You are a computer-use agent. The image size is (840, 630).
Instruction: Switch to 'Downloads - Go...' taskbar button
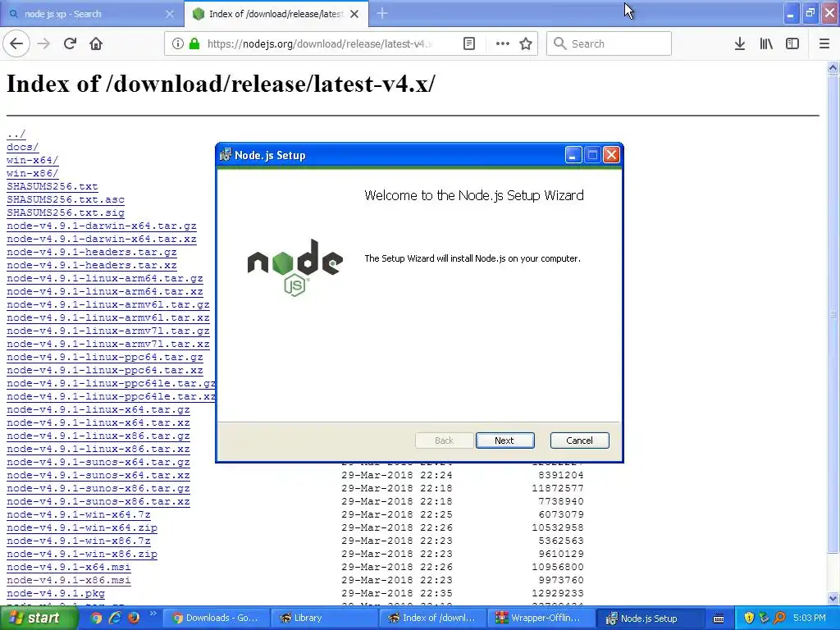(x=216, y=618)
